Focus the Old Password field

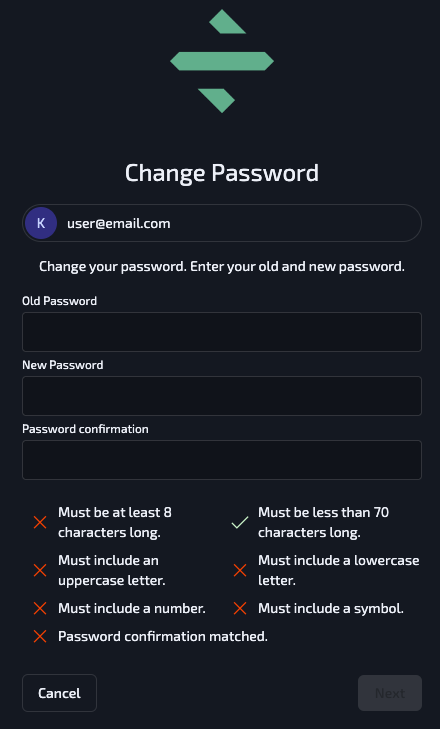click(222, 332)
